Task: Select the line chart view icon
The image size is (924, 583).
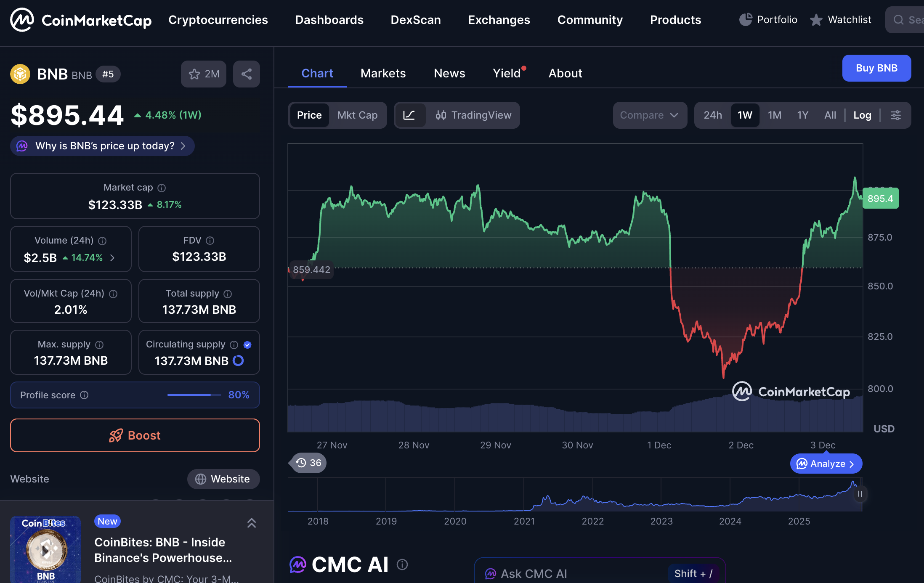Action: coord(409,115)
